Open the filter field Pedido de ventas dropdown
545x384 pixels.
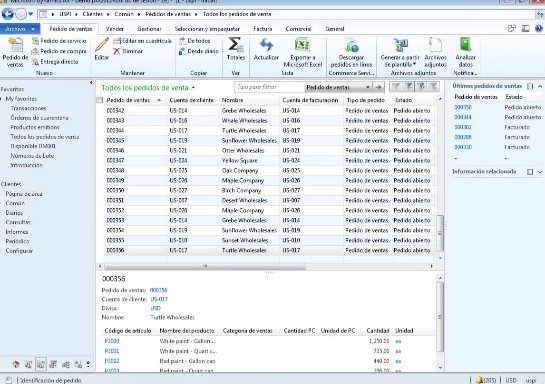click(x=367, y=87)
